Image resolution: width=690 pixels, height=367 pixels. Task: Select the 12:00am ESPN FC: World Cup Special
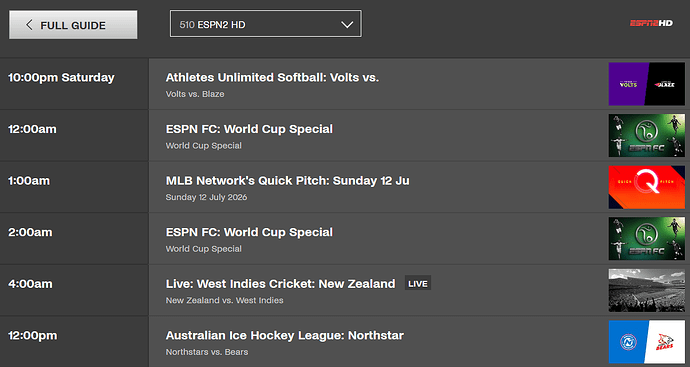pos(249,129)
